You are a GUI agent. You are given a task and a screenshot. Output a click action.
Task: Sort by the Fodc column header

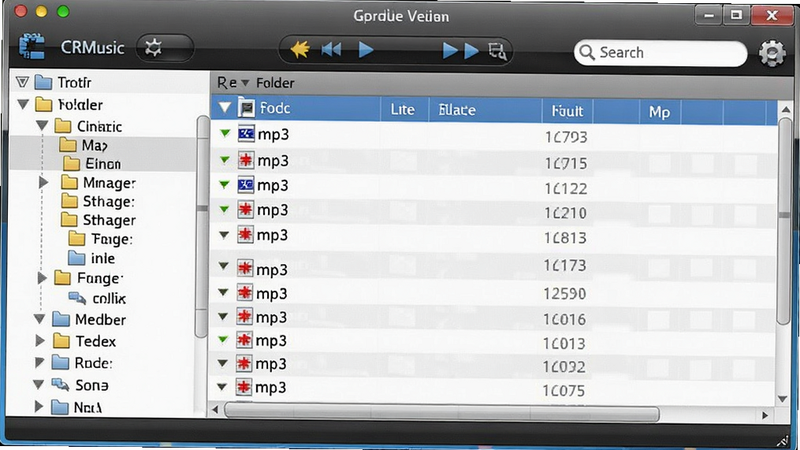click(x=275, y=108)
